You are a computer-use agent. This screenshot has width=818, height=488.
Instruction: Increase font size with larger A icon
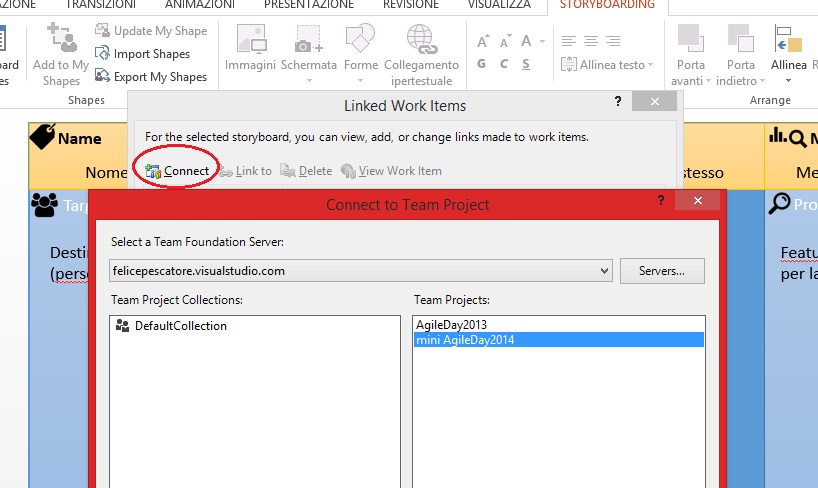click(x=483, y=41)
